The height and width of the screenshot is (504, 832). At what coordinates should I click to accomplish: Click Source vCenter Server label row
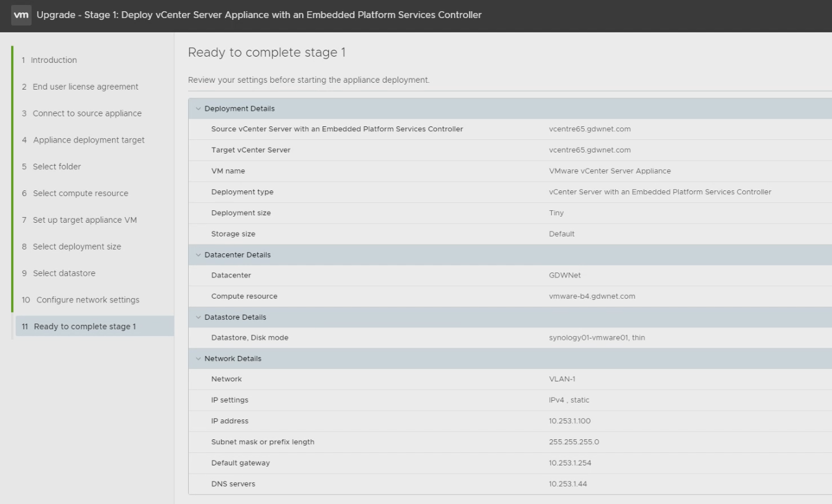(337, 129)
